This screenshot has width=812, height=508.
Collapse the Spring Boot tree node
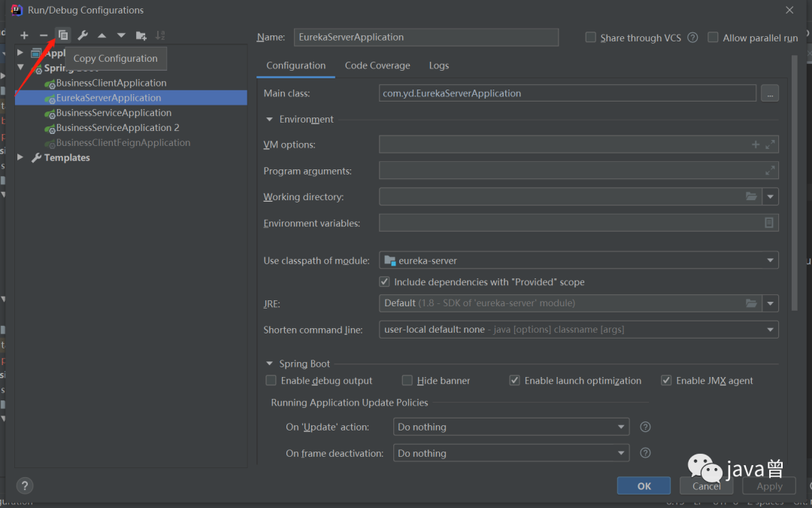click(x=20, y=68)
